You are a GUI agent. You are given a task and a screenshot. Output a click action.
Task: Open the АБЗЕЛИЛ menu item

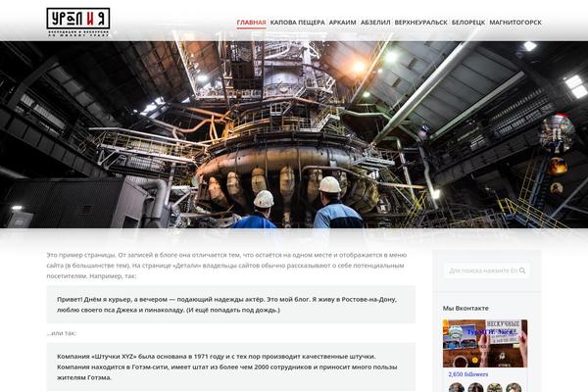(x=375, y=23)
